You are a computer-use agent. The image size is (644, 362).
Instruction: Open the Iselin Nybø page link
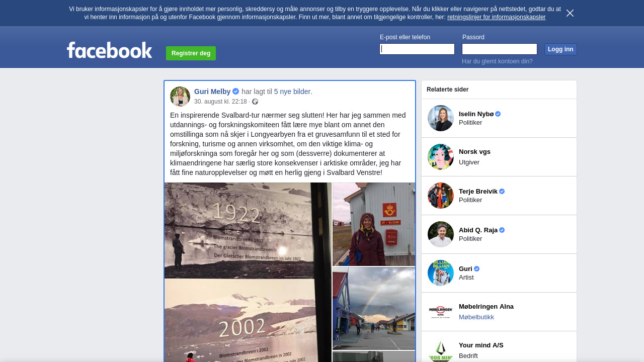(476, 114)
